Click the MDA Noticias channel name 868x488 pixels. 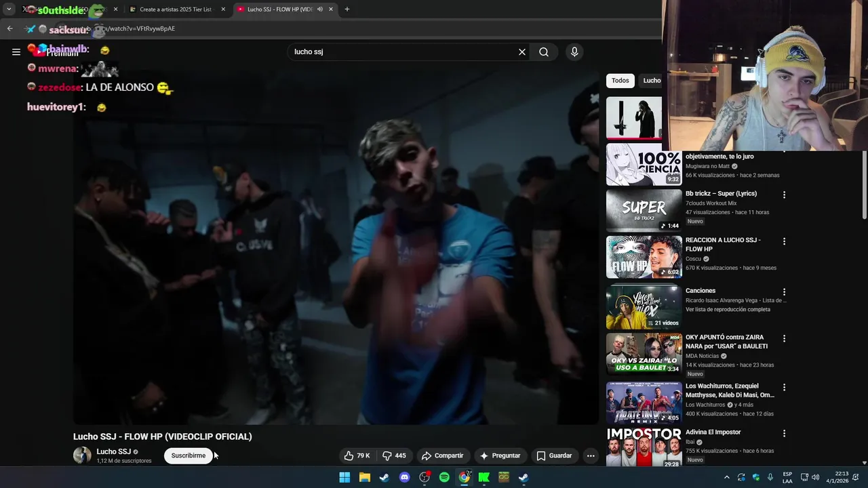(x=703, y=356)
